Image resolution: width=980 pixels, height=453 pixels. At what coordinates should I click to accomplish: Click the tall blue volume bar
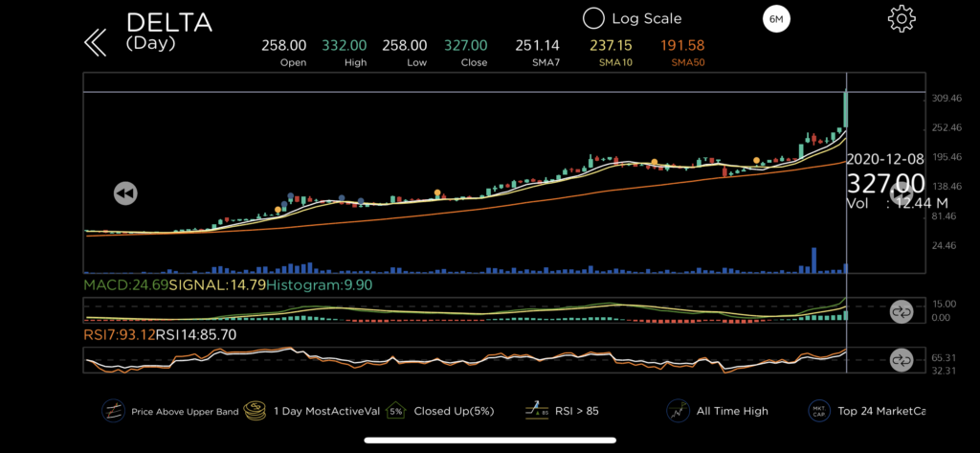[x=813, y=260]
